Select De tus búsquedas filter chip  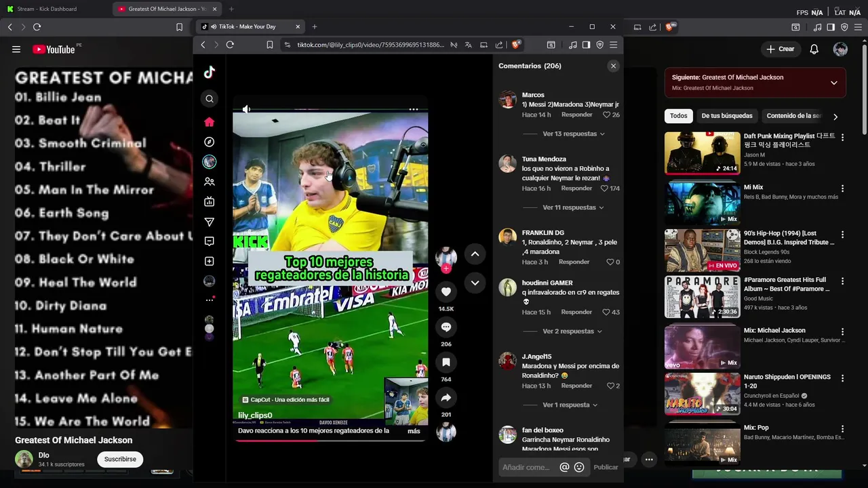(x=727, y=116)
